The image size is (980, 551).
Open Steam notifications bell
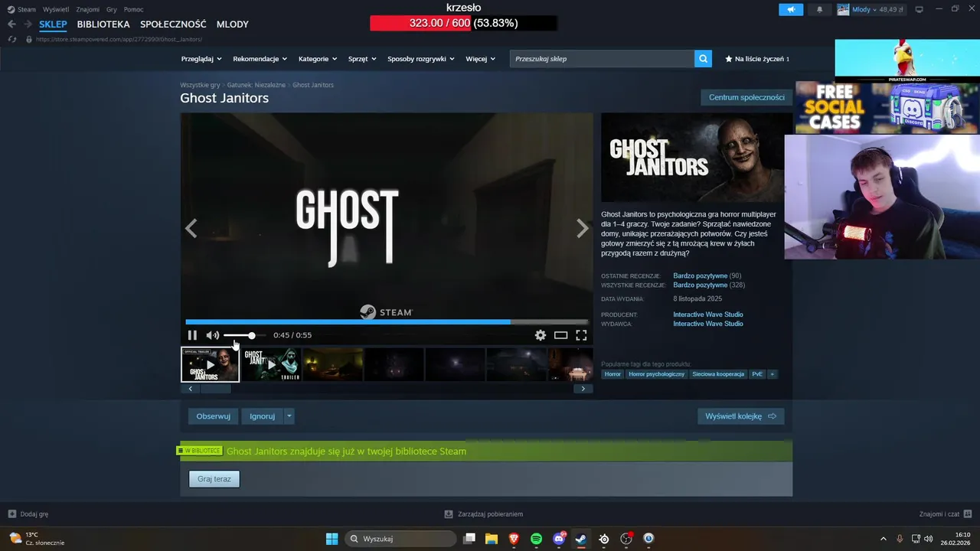coord(819,9)
